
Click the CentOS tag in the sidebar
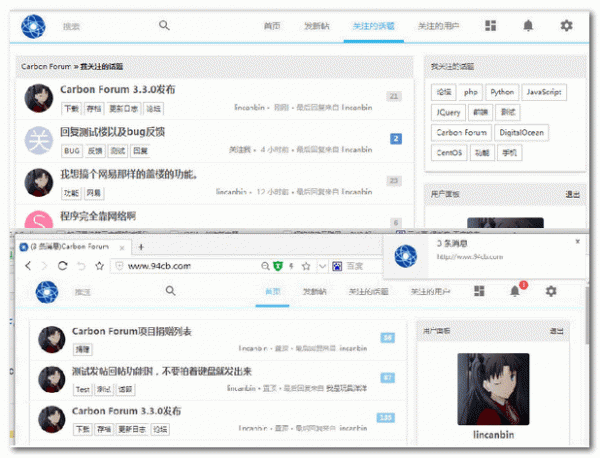(x=449, y=153)
